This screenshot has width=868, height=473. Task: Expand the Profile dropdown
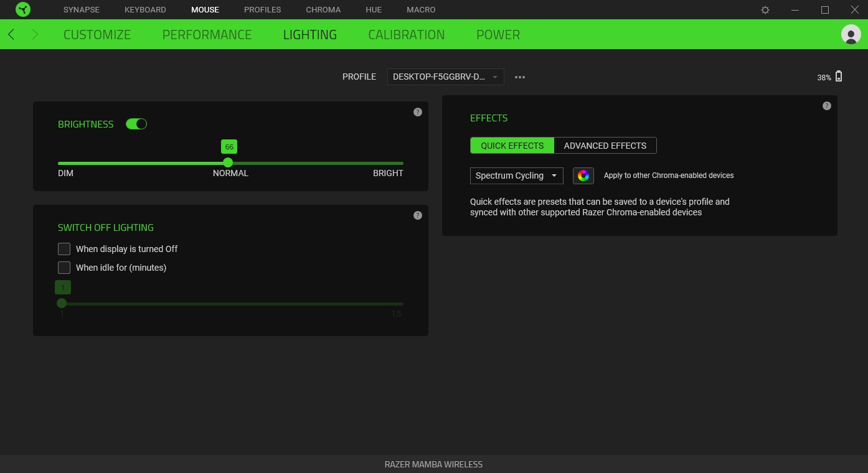coord(446,77)
